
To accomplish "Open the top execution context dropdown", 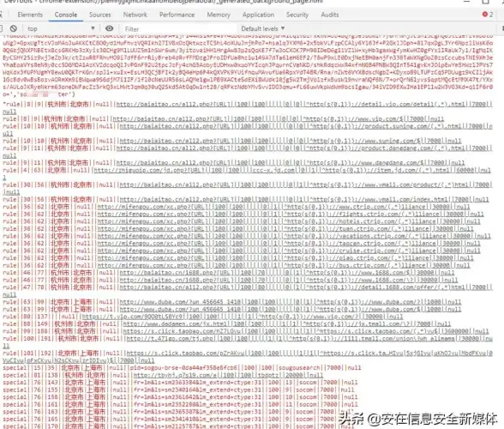I will point(61,28).
